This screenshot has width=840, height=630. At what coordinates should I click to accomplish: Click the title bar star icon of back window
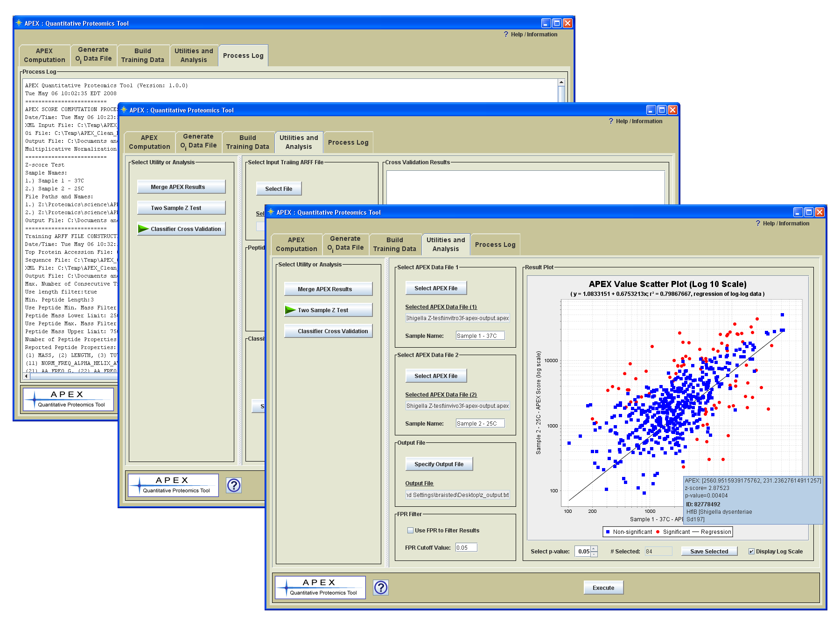coord(19,23)
